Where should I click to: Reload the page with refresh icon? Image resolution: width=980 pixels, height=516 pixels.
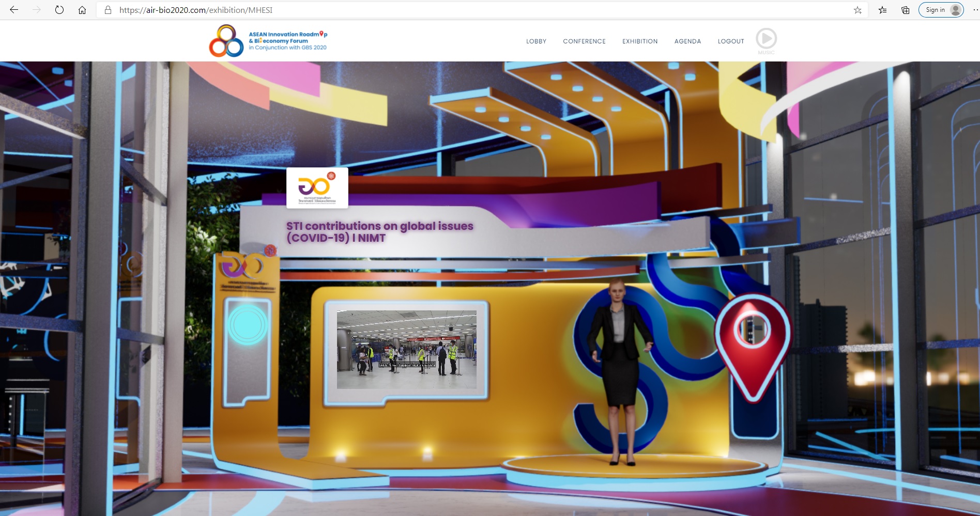(59, 10)
